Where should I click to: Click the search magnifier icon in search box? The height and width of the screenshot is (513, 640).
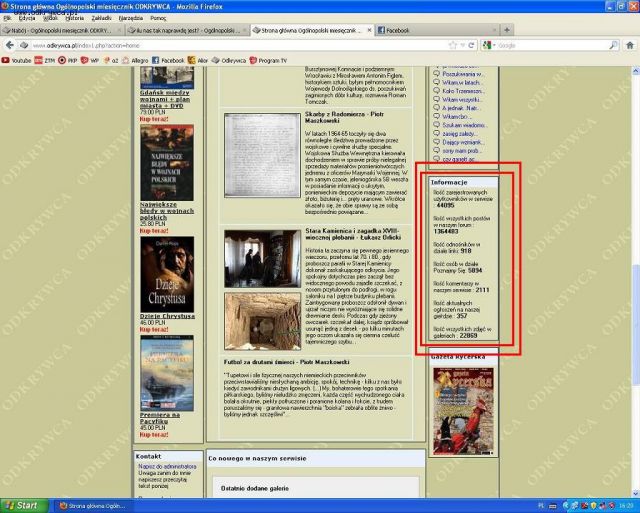613,45
